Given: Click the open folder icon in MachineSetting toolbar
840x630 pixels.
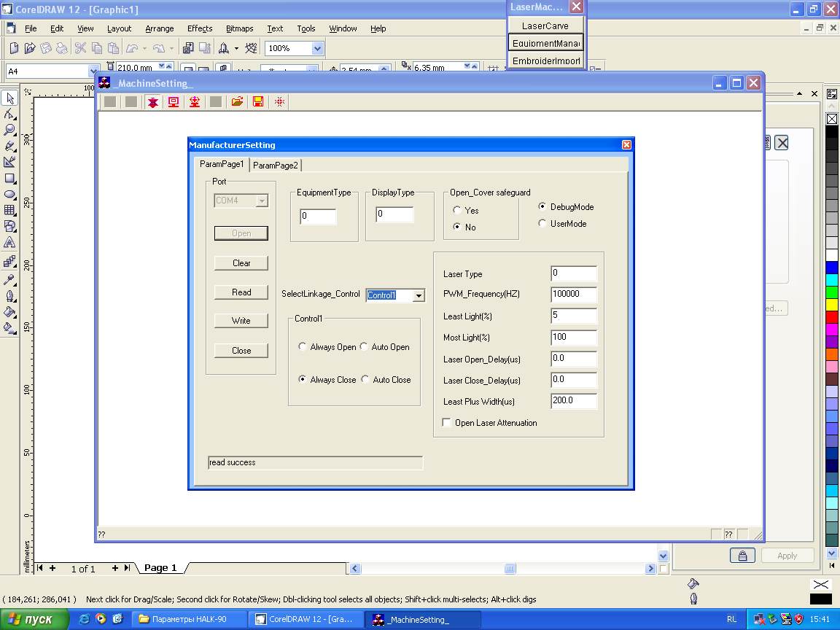Looking at the screenshot, I should coord(237,102).
